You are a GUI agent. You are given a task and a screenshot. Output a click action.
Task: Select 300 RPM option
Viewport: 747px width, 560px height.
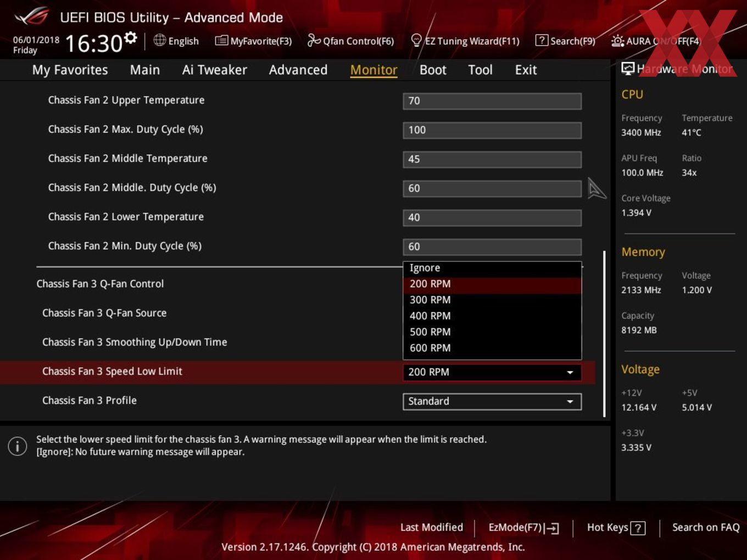tap(492, 300)
